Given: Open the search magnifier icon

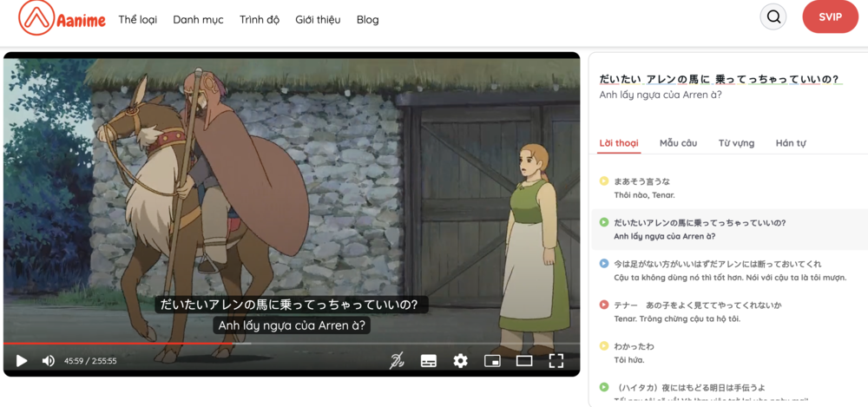Looking at the screenshot, I should click(773, 17).
